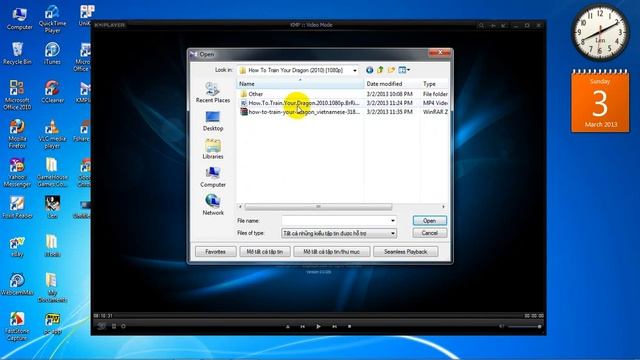Open the KMPlayer logo icon at bottom-left

[x=101, y=326]
